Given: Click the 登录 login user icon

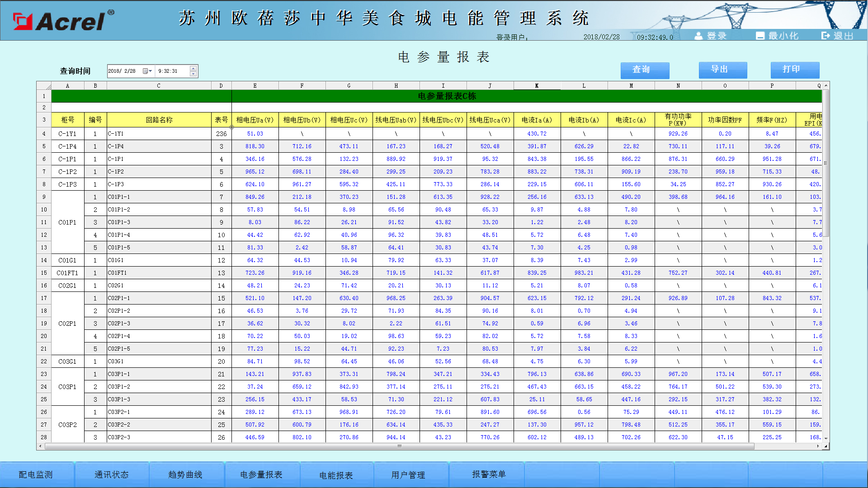Looking at the screenshot, I should click(699, 36).
